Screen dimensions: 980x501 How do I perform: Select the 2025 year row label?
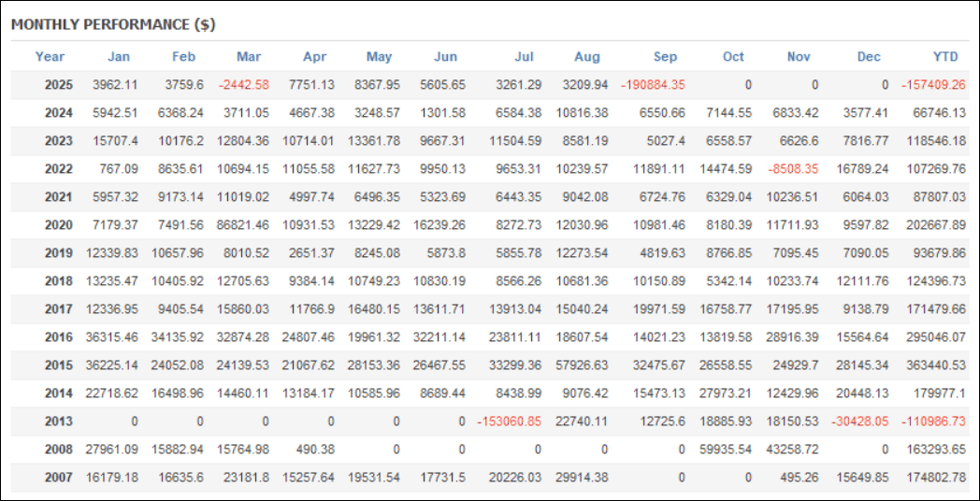point(59,84)
